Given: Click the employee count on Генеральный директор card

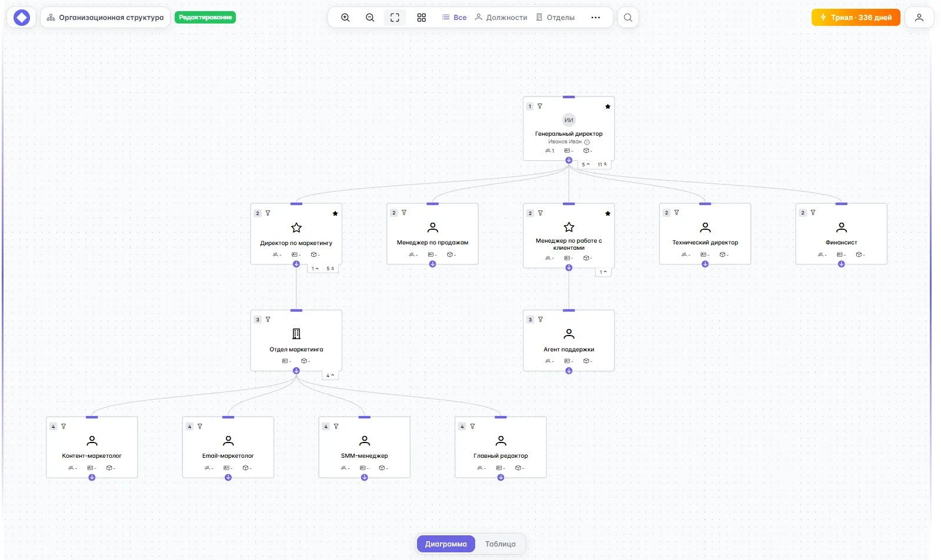Looking at the screenshot, I should pos(550,151).
